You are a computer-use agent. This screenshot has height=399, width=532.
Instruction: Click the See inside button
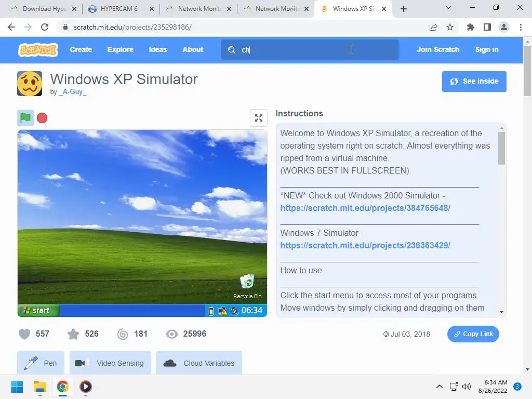point(474,82)
